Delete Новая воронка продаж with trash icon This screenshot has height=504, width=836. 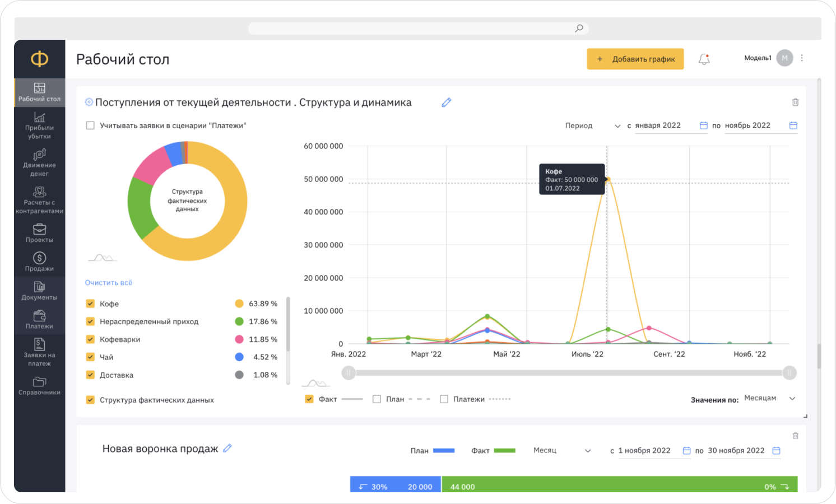click(x=795, y=436)
